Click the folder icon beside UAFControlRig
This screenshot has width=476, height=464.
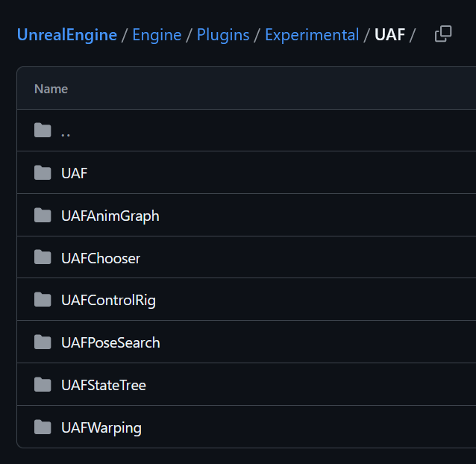(43, 300)
